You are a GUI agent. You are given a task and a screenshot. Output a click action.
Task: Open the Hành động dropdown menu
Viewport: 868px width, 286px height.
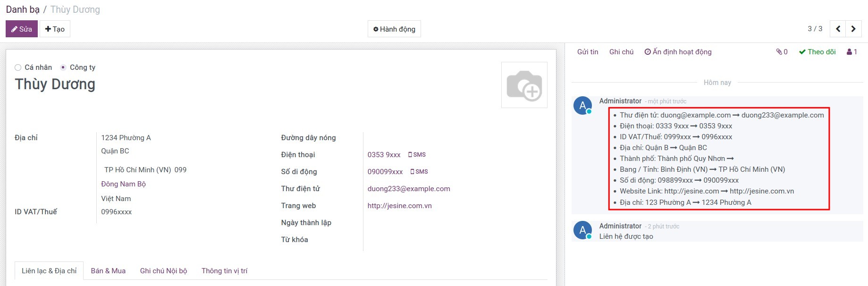pyautogui.click(x=394, y=29)
